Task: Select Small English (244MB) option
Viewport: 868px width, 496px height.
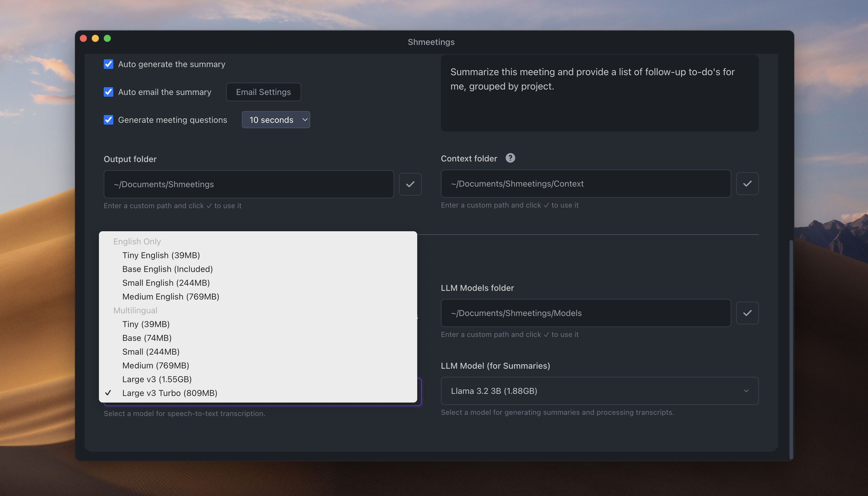Action: [166, 283]
